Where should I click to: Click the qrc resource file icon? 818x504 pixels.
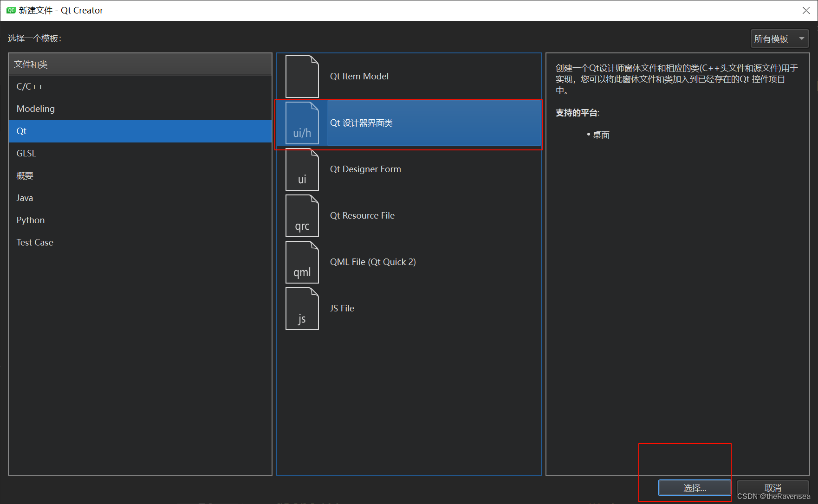(x=302, y=216)
